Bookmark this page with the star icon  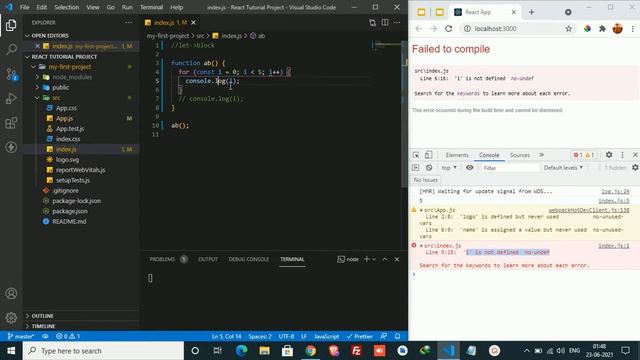pos(568,29)
